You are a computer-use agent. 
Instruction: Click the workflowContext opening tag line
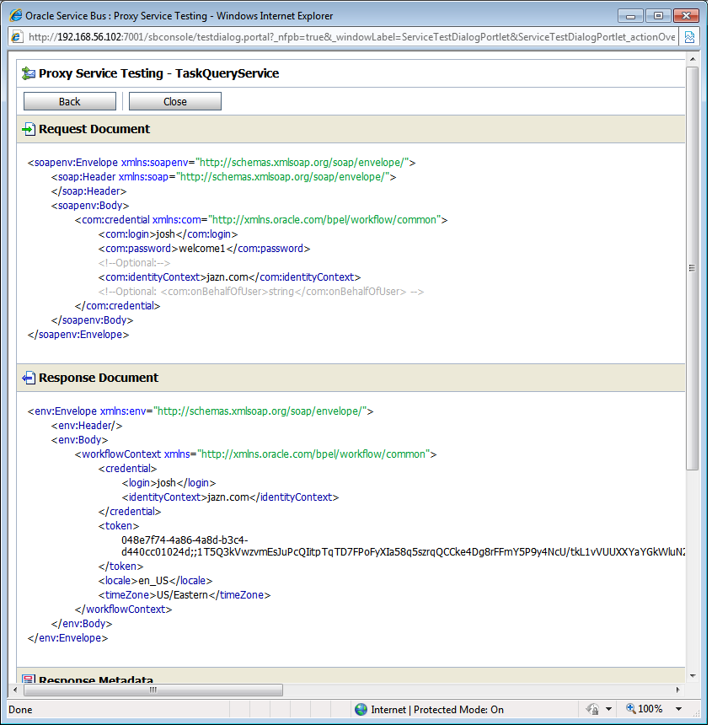(x=256, y=454)
